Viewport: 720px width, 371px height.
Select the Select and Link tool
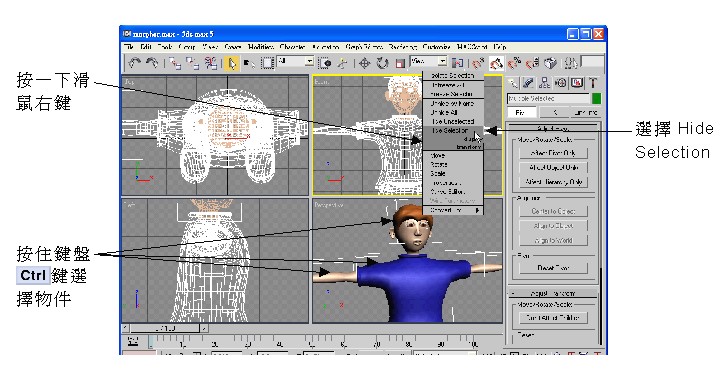tap(174, 63)
